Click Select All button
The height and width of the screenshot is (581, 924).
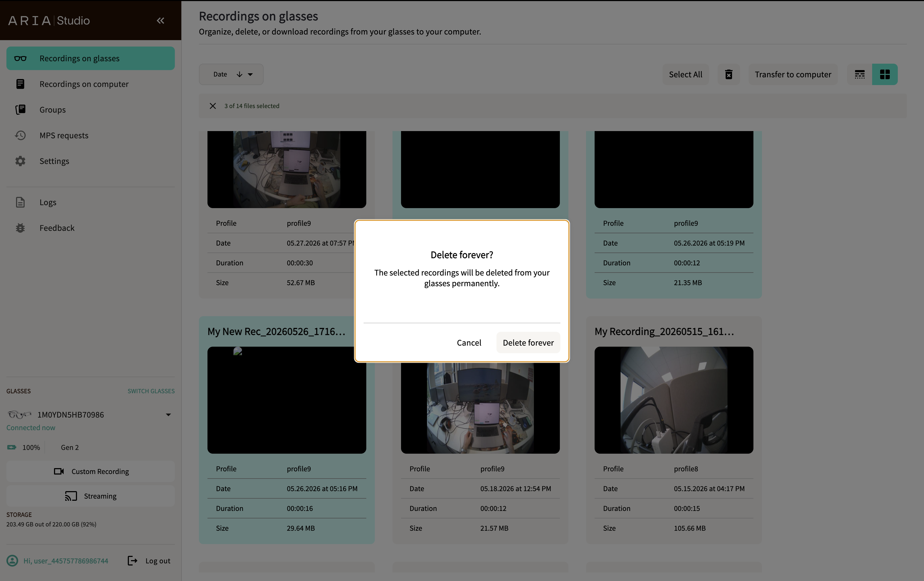click(x=685, y=74)
